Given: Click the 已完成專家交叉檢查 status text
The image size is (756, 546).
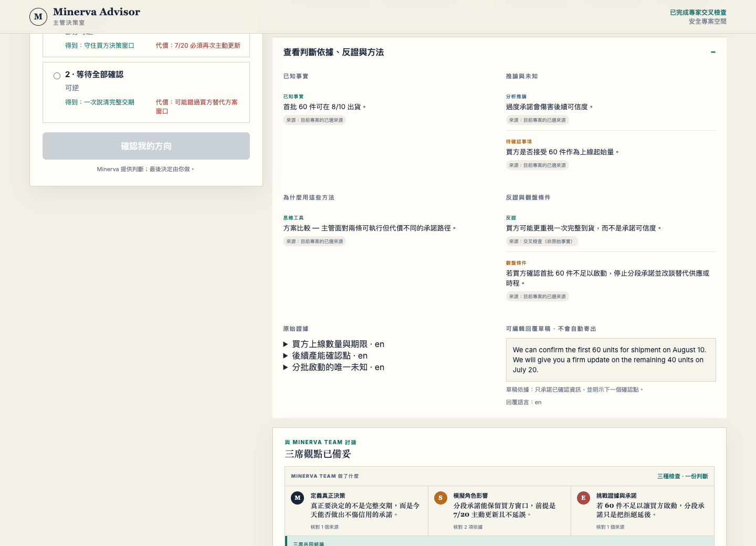Looking at the screenshot, I should coord(698,13).
